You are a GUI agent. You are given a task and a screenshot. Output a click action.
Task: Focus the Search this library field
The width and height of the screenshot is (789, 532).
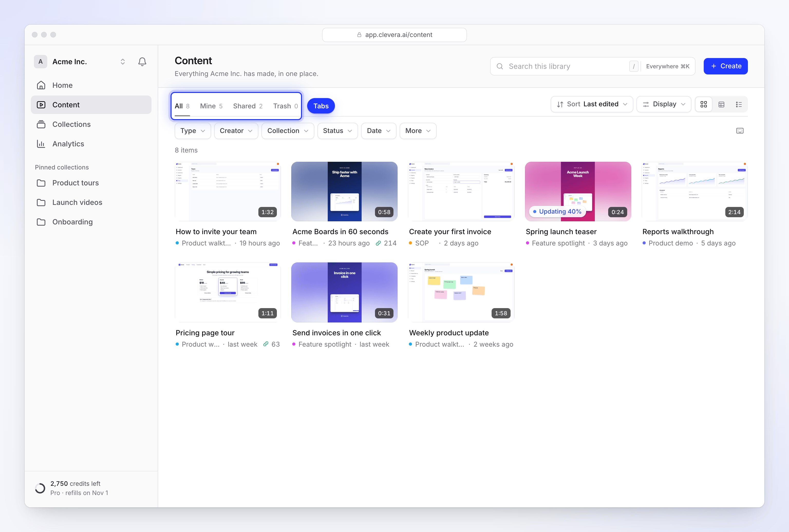pyautogui.click(x=593, y=66)
